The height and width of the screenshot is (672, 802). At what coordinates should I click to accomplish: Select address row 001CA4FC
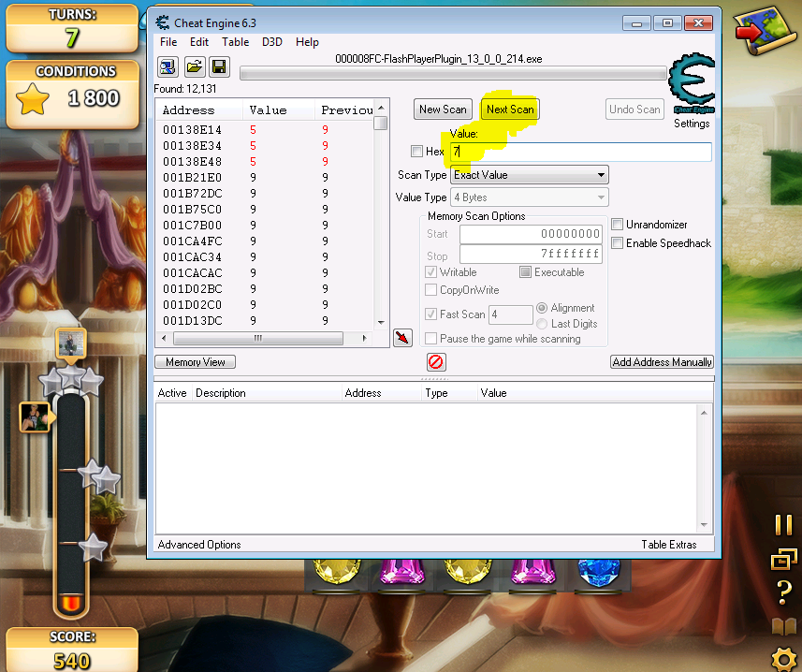pos(265,241)
